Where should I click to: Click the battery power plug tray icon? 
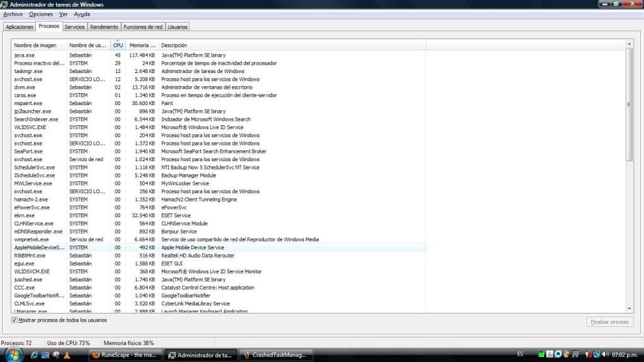point(587,354)
